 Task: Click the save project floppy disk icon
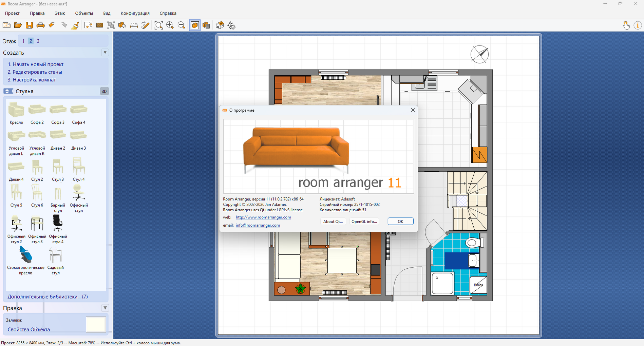(29, 25)
